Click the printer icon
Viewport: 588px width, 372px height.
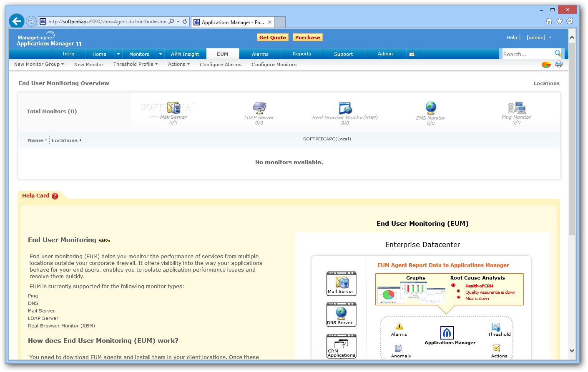pyautogui.click(x=559, y=64)
